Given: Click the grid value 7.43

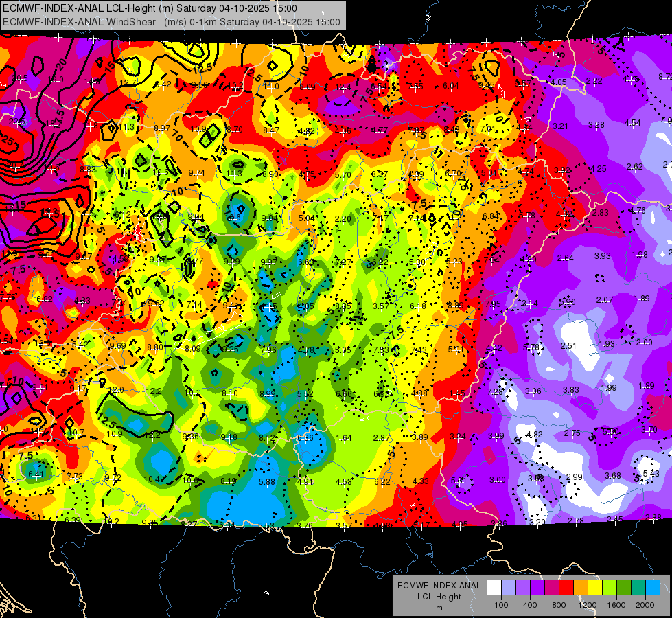Looking at the screenshot, I should point(418,350).
